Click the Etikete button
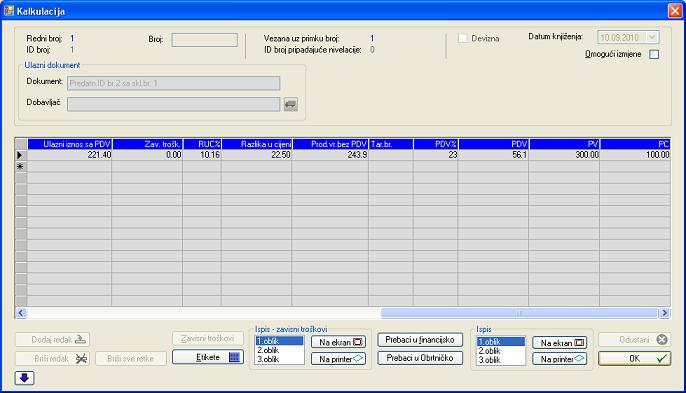Viewport: 686px width, 393px height. (208, 357)
